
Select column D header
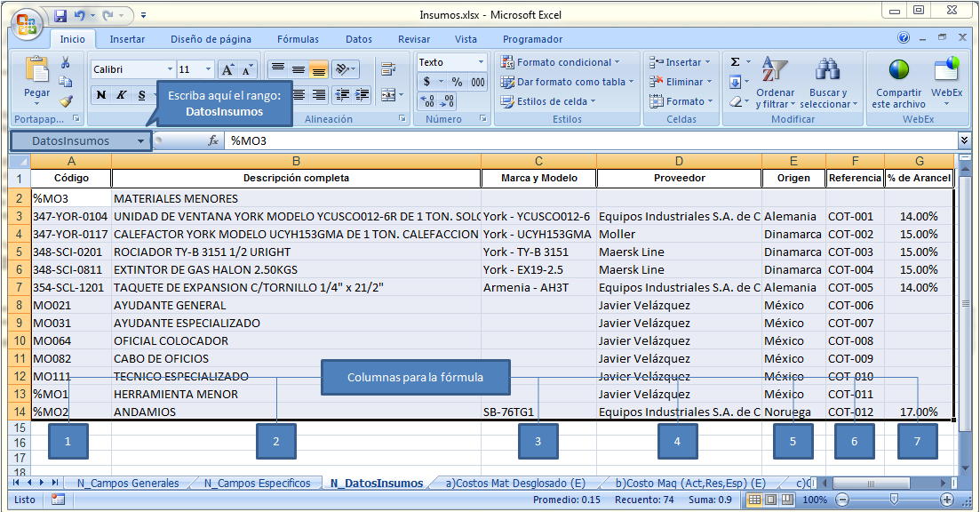(679, 161)
